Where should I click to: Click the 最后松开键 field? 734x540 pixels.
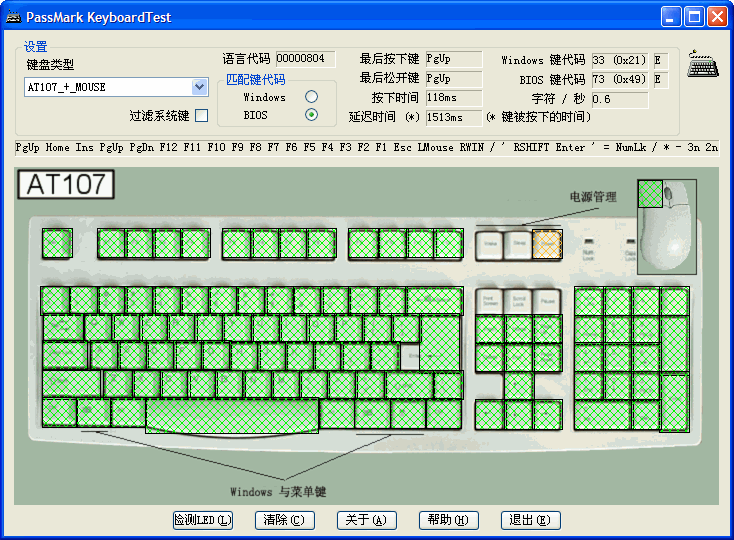click(454, 79)
